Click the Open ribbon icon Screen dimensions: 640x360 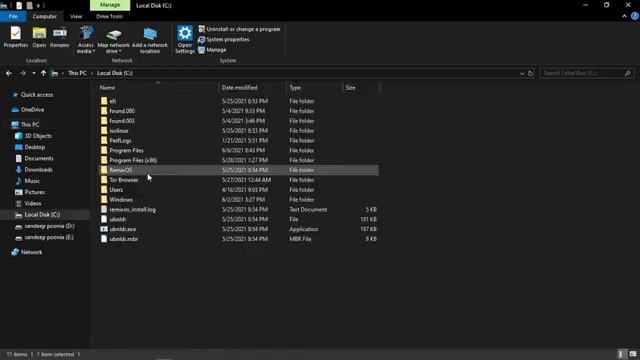pyautogui.click(x=39, y=37)
